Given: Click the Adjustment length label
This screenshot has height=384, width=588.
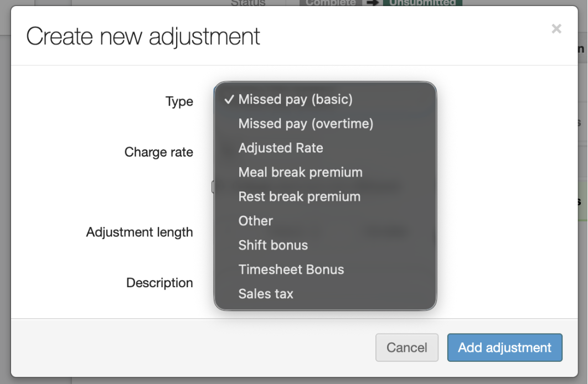Looking at the screenshot, I should [140, 232].
